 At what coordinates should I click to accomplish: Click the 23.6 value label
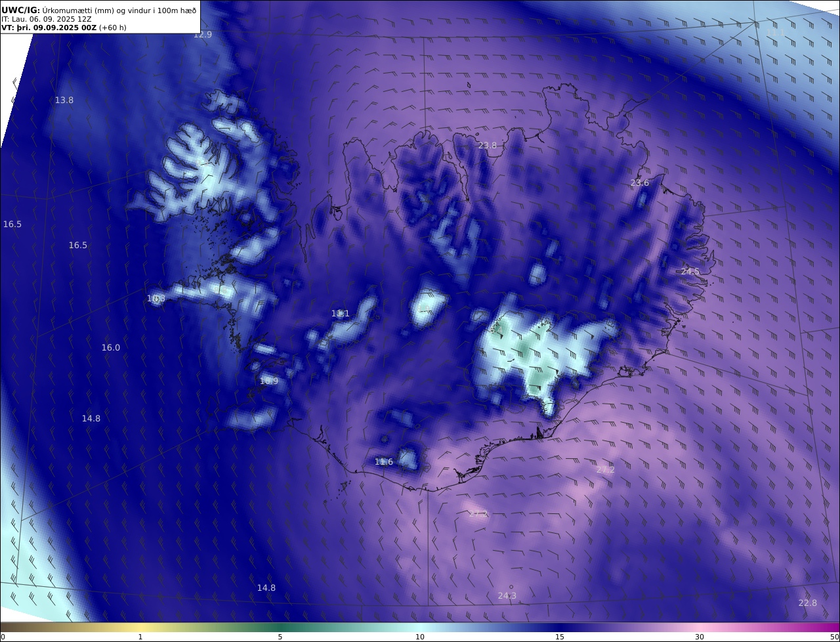[x=640, y=182]
